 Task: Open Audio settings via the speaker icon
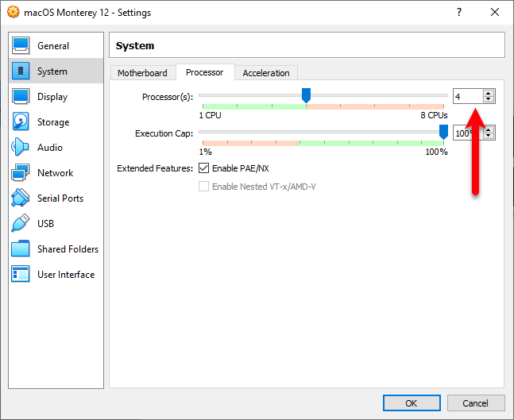[21, 147]
